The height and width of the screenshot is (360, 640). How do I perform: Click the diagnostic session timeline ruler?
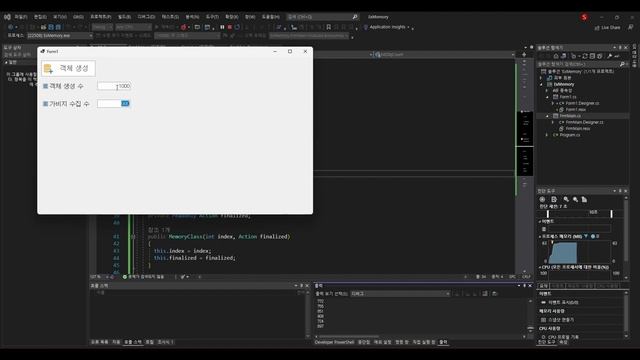tap(580, 213)
